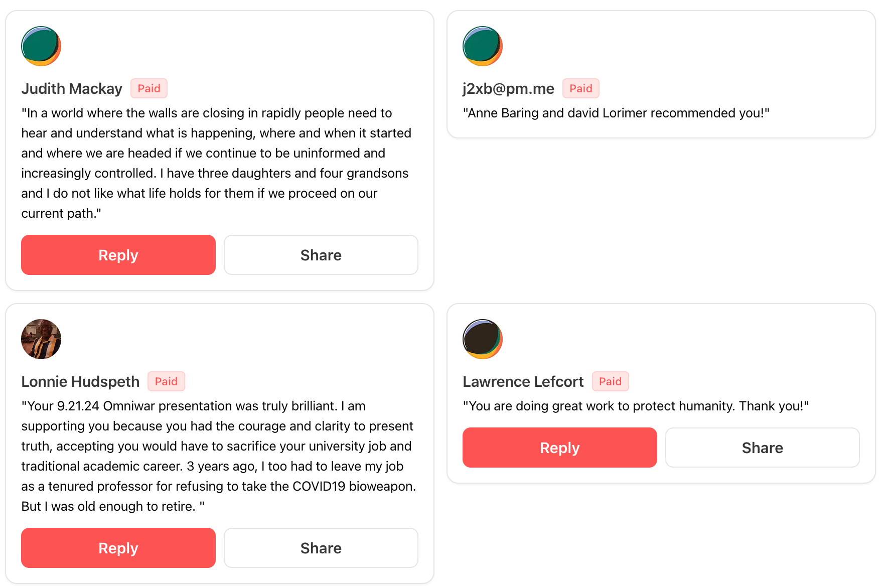Image resolution: width=882 pixels, height=588 pixels.
Task: Reply to Judith Mackay's comment
Action: coord(118,255)
